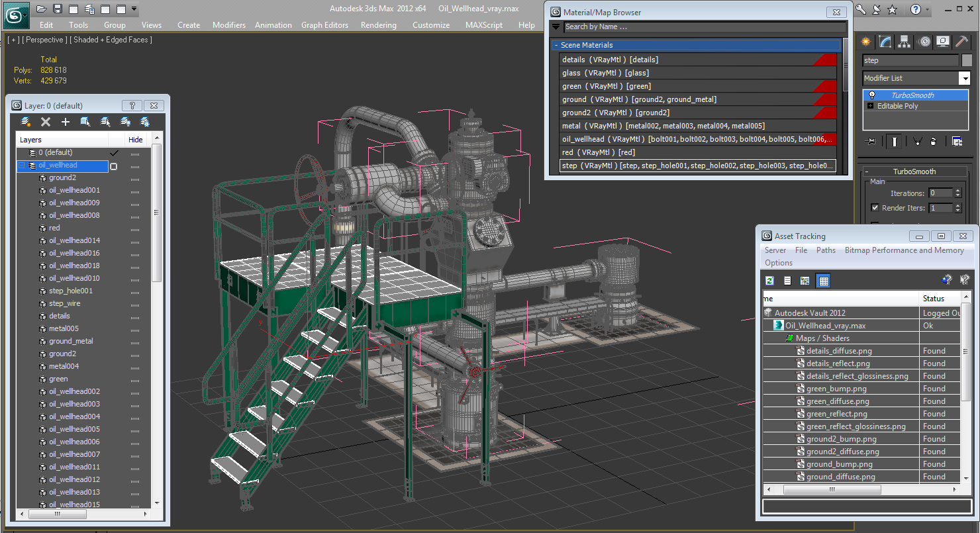Click Refresh icon in Asset Tracking

[x=769, y=281]
